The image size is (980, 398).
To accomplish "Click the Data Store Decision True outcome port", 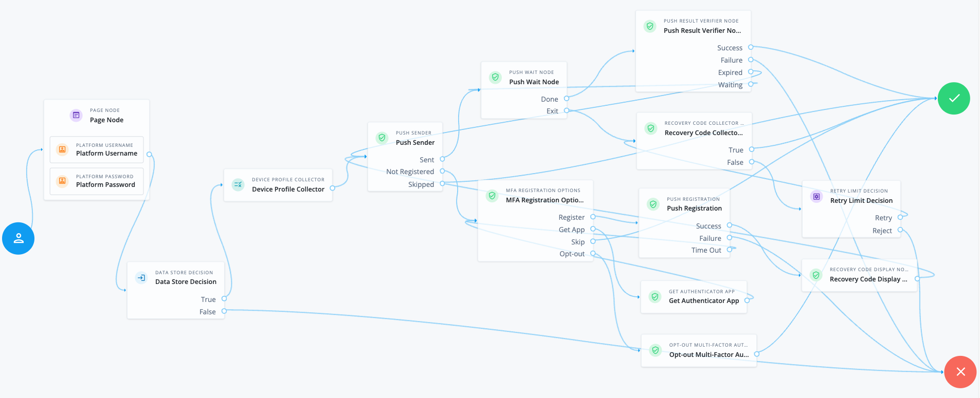I will click(x=224, y=299).
